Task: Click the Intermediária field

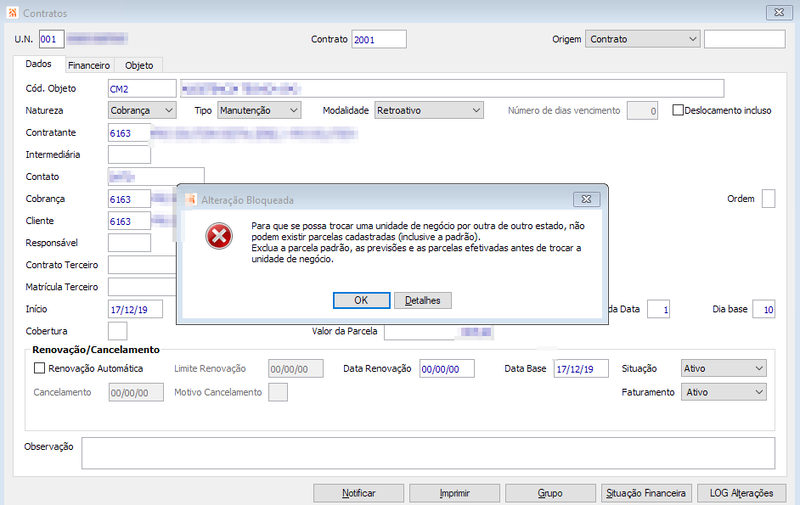Action: pos(130,155)
